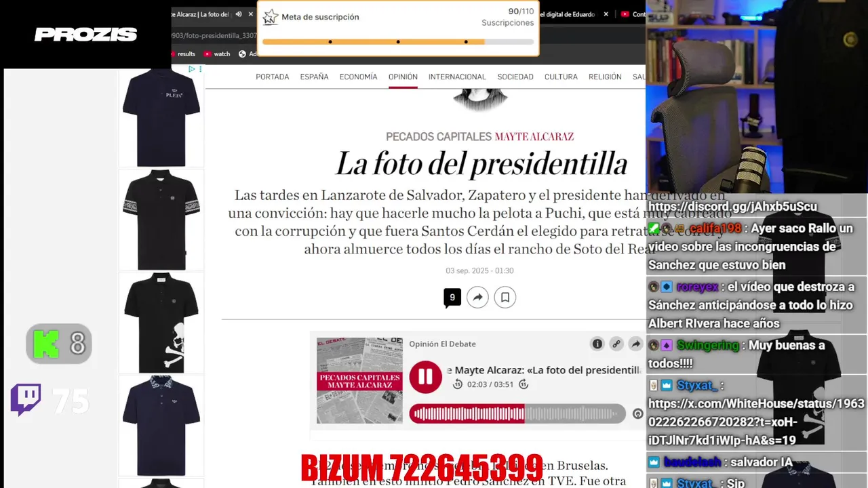Image resolution: width=868 pixels, height=488 pixels.
Task: Open the ECONOMÍA section
Action: click(x=358, y=77)
